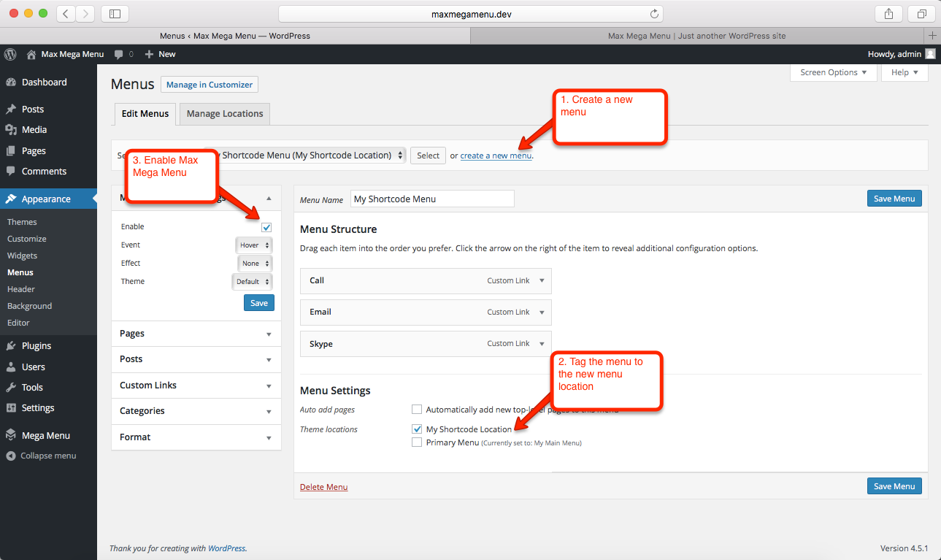This screenshot has height=560, width=941.
Task: Switch to the Manage Locations tab
Action: pos(225,114)
